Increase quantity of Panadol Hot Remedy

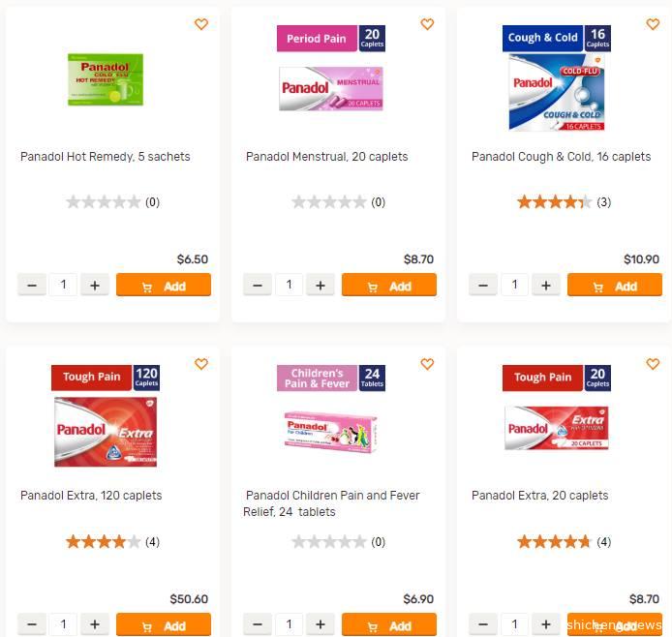point(94,286)
